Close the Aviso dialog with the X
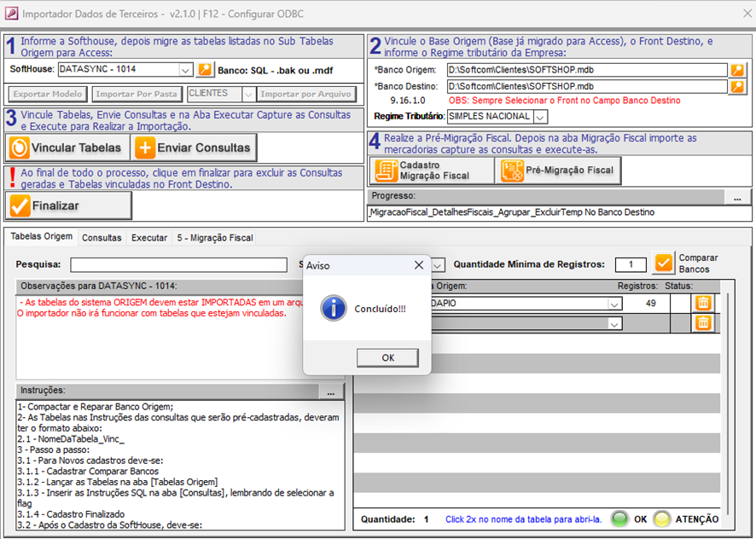Screen dimensions: 756x539 (x=418, y=265)
